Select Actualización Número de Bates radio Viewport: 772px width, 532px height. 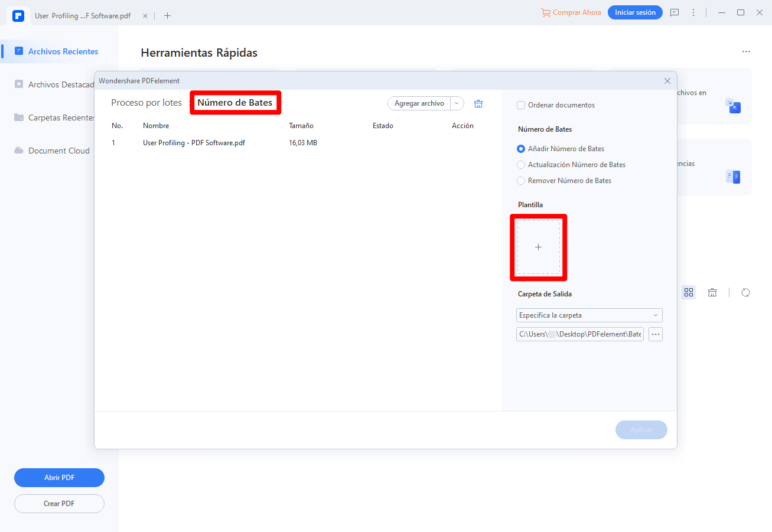coord(521,165)
